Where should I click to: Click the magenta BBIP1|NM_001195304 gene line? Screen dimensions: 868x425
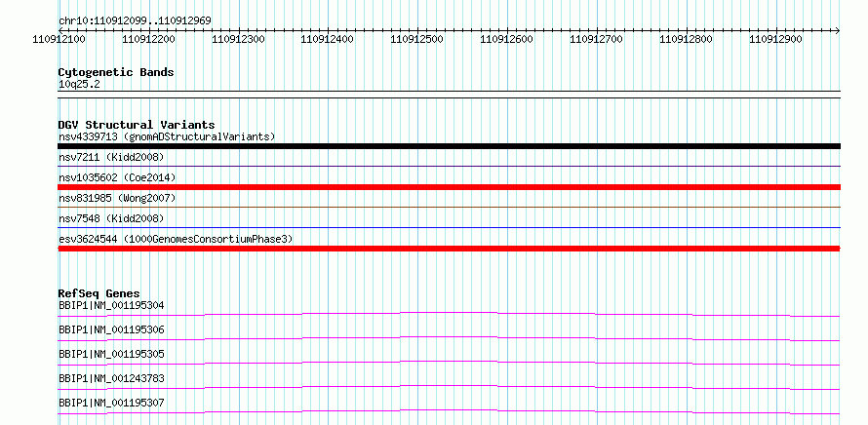tap(449, 314)
